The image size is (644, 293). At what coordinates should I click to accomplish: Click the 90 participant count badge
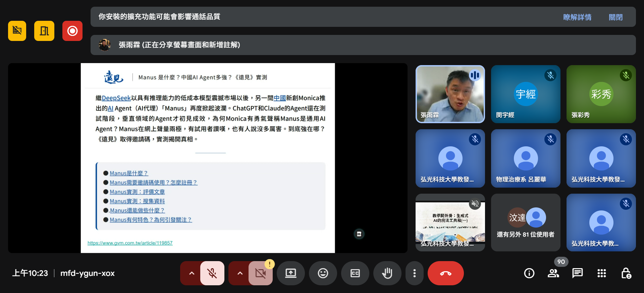(x=561, y=262)
